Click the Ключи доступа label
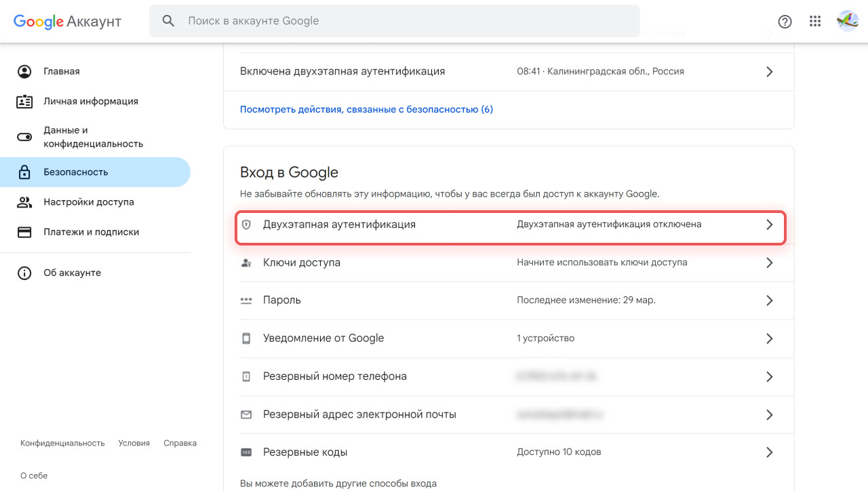This screenshot has height=491, width=868. (302, 262)
